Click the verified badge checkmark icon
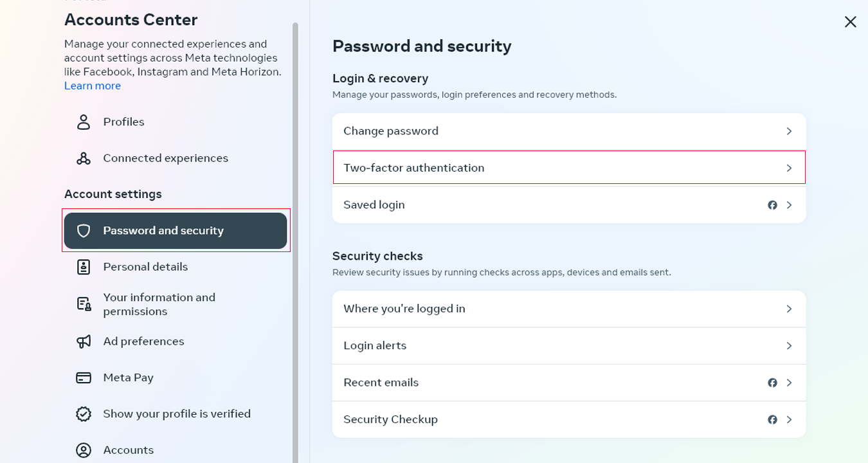This screenshot has width=868, height=463. (84, 414)
